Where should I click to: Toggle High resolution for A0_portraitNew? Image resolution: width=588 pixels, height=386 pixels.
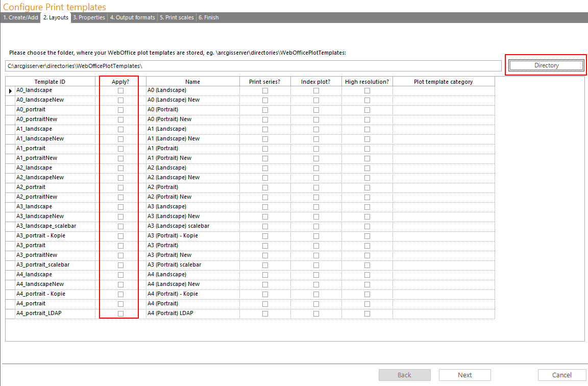point(367,119)
